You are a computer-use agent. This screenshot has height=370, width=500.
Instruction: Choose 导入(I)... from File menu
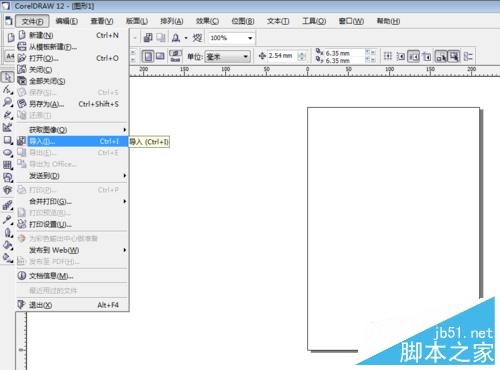tap(72, 141)
